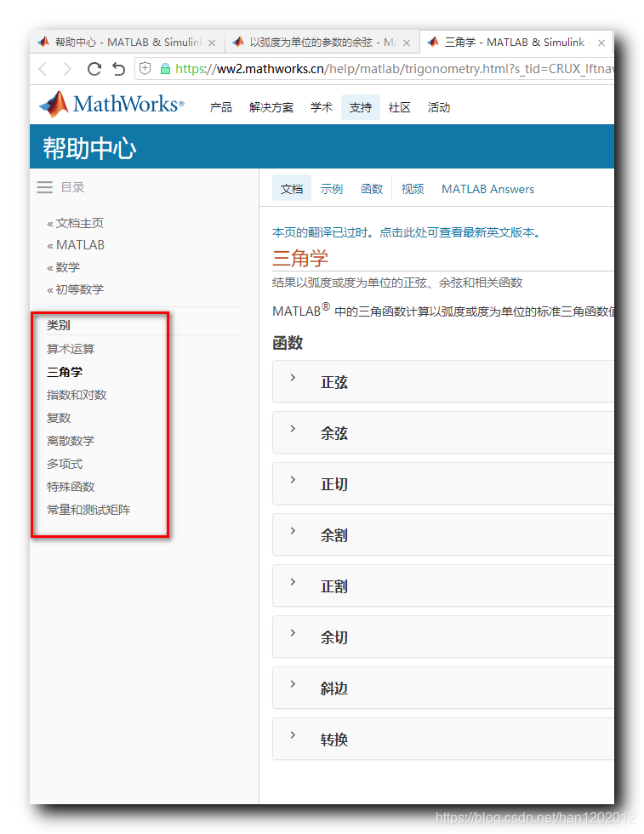Image resolution: width=644 pixels, height=834 pixels.
Task: Select the 三角学 browser tab
Action: 516,43
